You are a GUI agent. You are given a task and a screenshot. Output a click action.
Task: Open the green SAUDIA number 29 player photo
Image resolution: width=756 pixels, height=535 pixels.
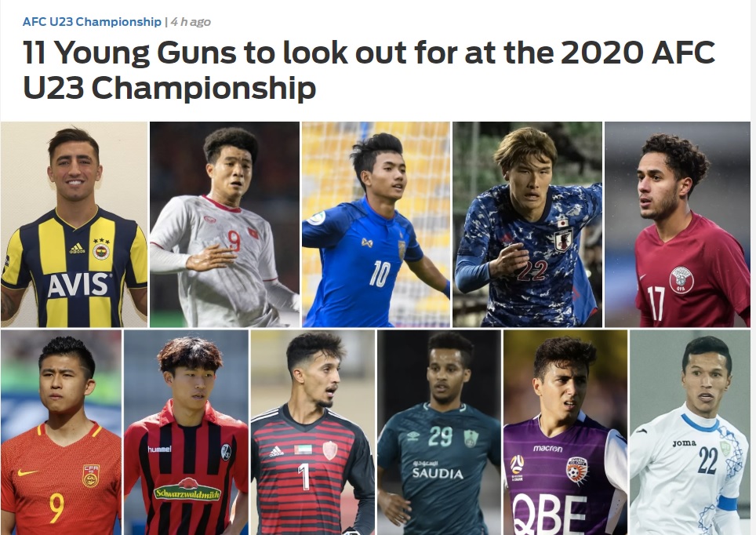tap(439, 432)
